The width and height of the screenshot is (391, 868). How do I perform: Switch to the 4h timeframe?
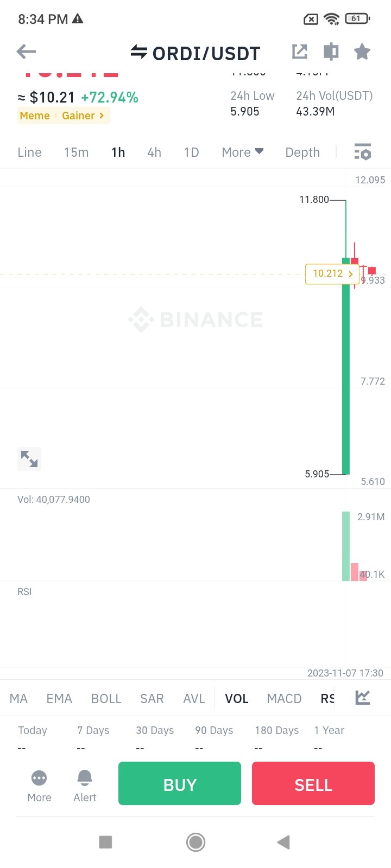154,152
